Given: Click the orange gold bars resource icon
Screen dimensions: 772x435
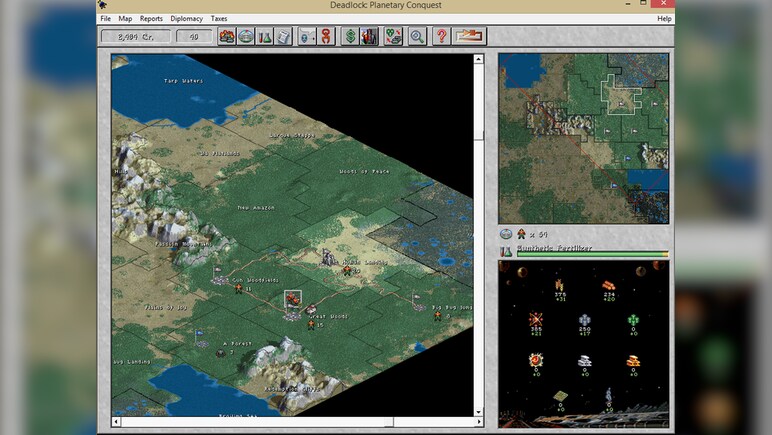Looking at the screenshot, I should 633,361.
